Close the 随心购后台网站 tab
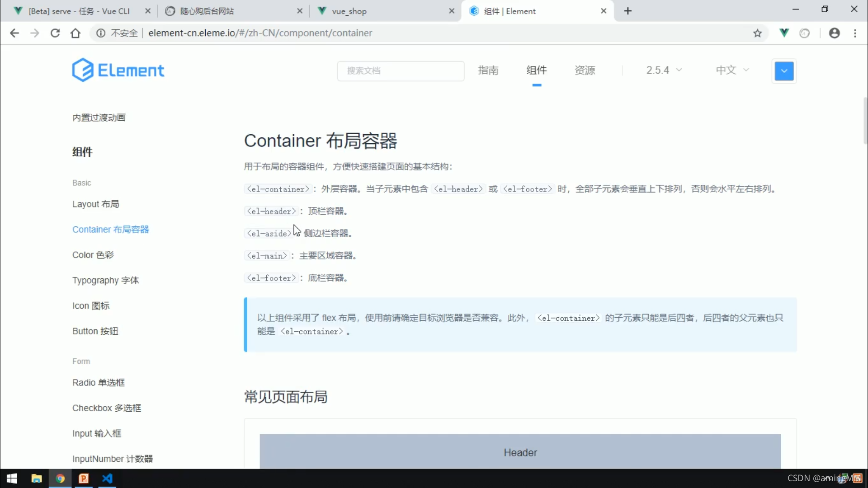This screenshot has height=488, width=868. 300,11
